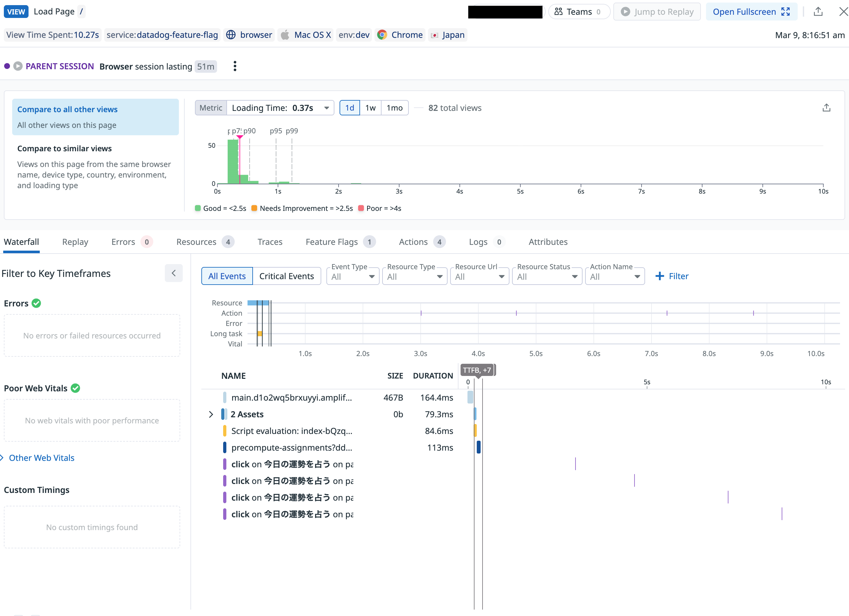Image resolution: width=849 pixels, height=616 pixels.
Task: Switch to the Feature Flags tab
Action: pos(332,242)
